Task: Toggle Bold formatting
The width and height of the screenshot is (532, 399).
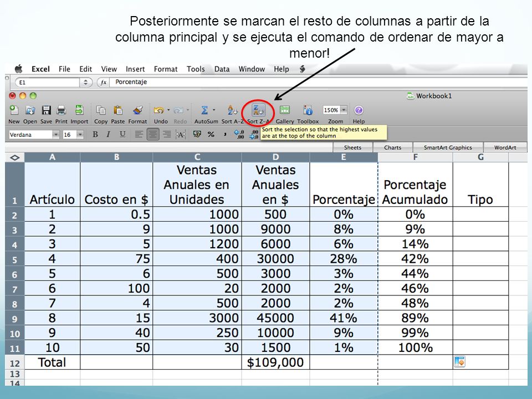Action: (x=95, y=134)
